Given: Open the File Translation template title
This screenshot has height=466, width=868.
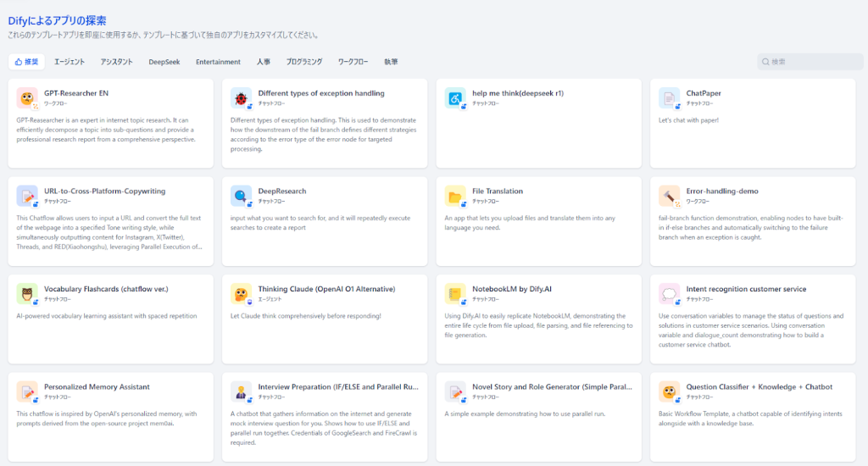Looking at the screenshot, I should click(497, 191).
